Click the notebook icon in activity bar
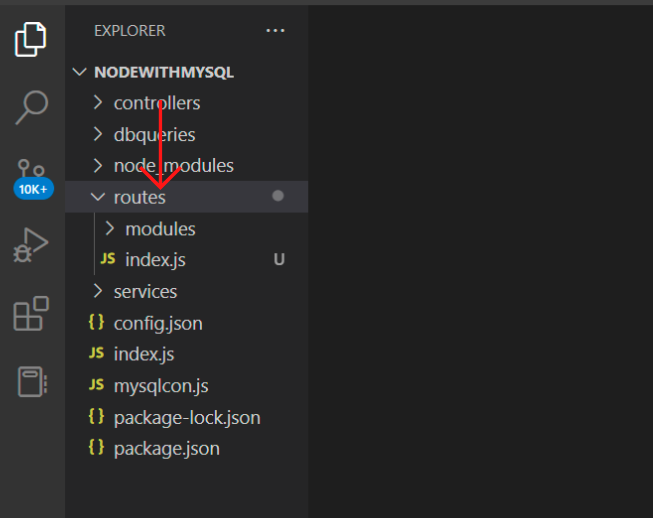The height and width of the screenshot is (518, 653). pos(32,381)
